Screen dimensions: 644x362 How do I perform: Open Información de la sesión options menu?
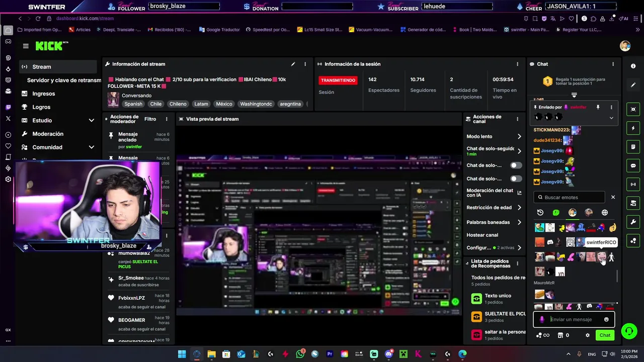[517, 64]
